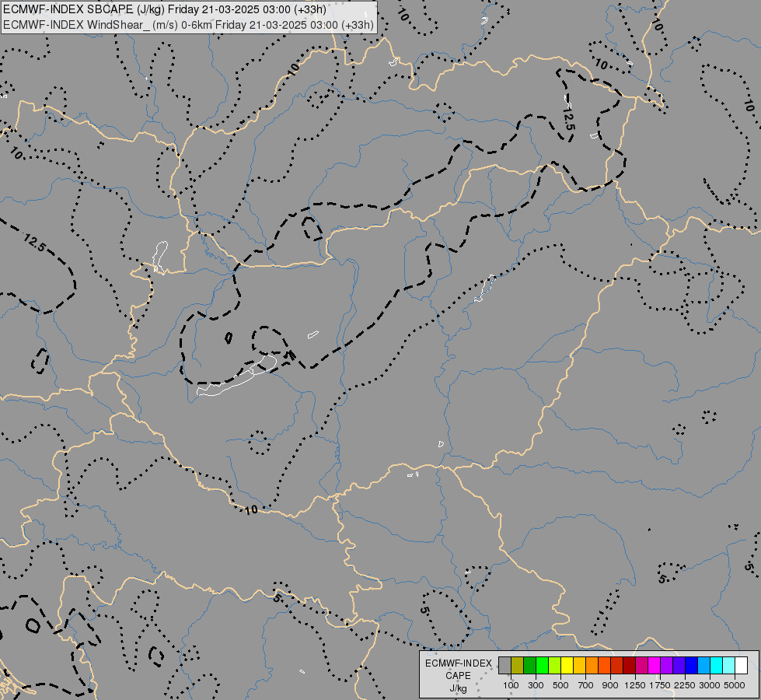Click the bright cyan legend swatch
The height and width of the screenshot is (700, 761).
point(717,665)
